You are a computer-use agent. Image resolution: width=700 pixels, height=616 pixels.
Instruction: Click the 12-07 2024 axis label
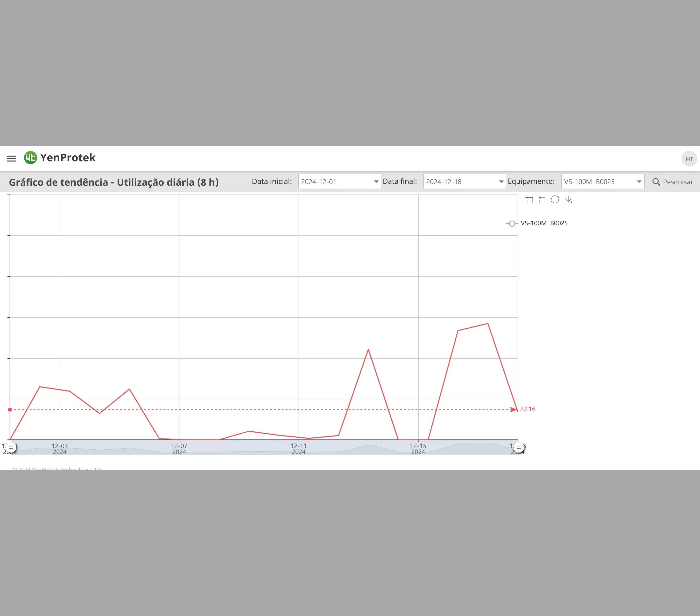pyautogui.click(x=179, y=449)
